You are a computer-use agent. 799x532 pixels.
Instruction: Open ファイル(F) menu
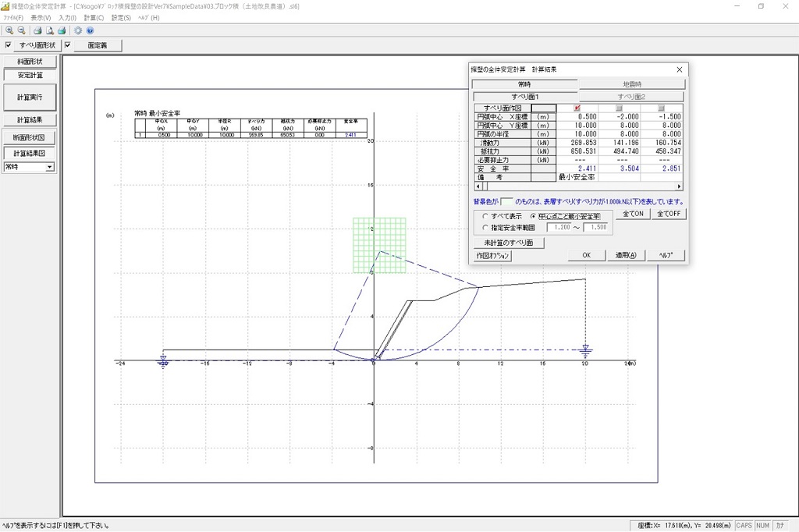pos(13,17)
